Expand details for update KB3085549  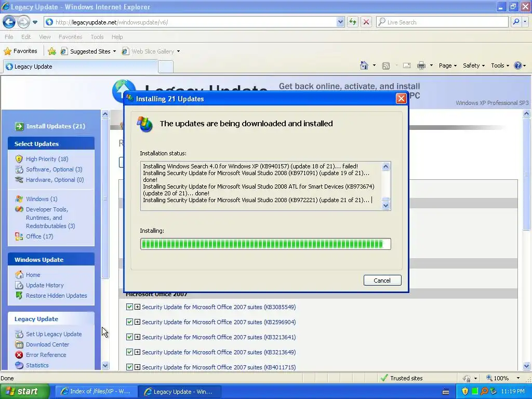coord(137,307)
